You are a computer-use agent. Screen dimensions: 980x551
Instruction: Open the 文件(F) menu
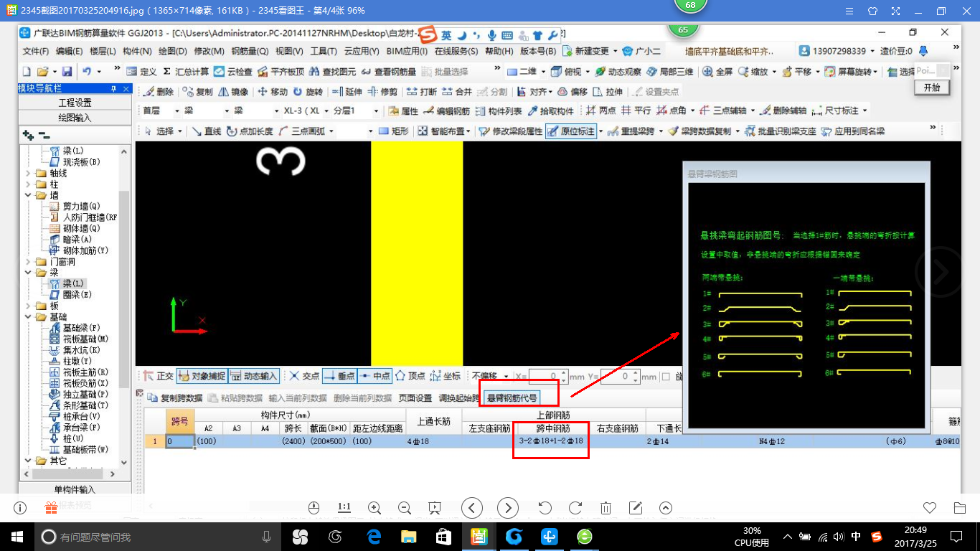35,51
